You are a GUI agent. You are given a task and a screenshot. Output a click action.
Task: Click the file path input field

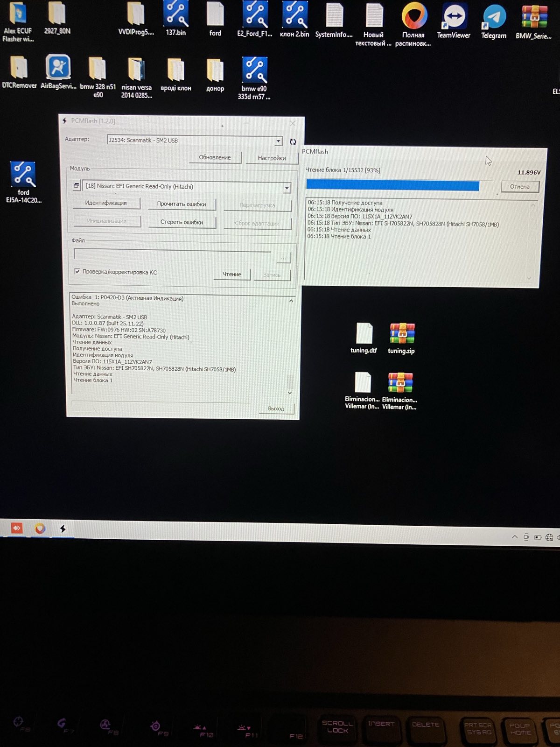tap(174, 255)
